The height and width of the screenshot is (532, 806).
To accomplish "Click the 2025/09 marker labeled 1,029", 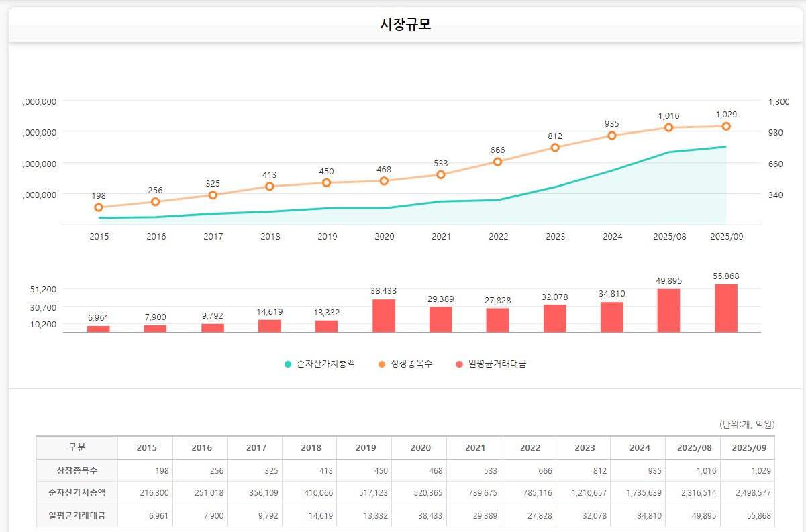I will [x=726, y=126].
